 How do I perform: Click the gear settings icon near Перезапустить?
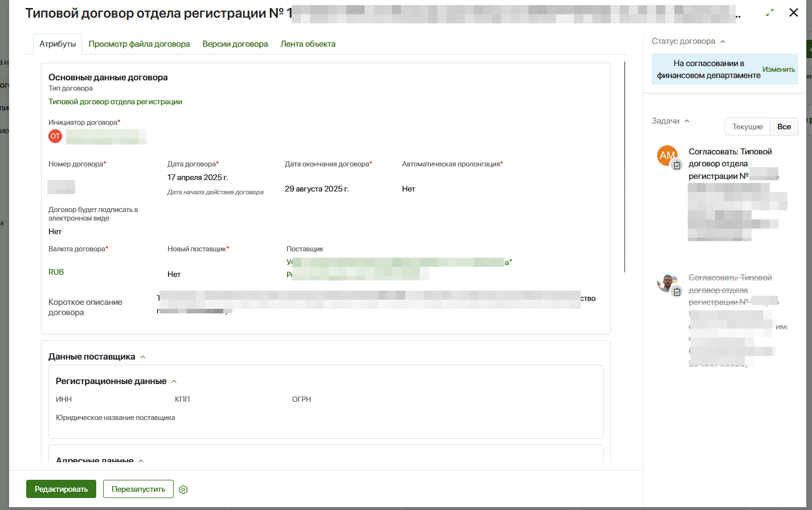tap(183, 489)
